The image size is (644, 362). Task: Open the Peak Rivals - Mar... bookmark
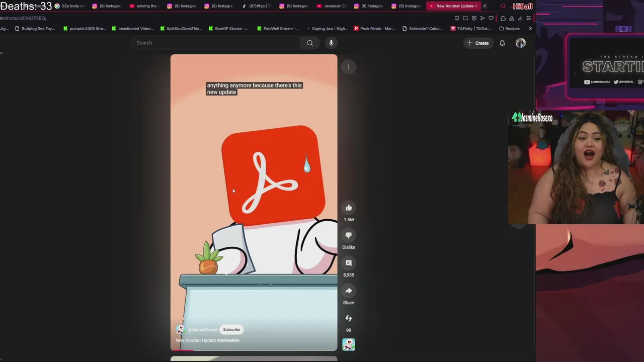click(374, 29)
